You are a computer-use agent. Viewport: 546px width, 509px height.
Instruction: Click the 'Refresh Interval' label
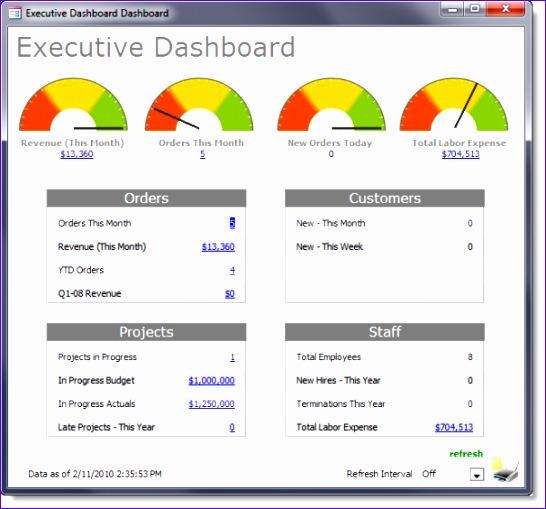click(x=379, y=473)
